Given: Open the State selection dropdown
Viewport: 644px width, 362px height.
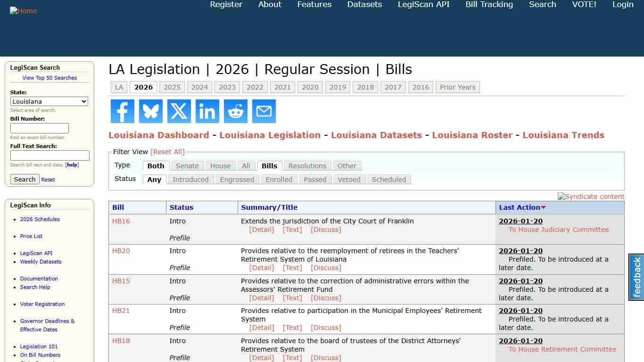Looking at the screenshot, I should pos(49,101).
